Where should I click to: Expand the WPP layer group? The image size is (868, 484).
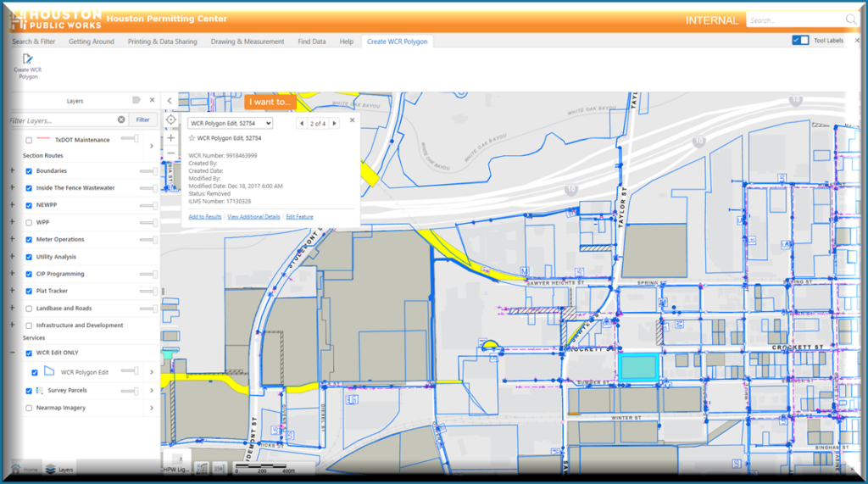[12, 221]
